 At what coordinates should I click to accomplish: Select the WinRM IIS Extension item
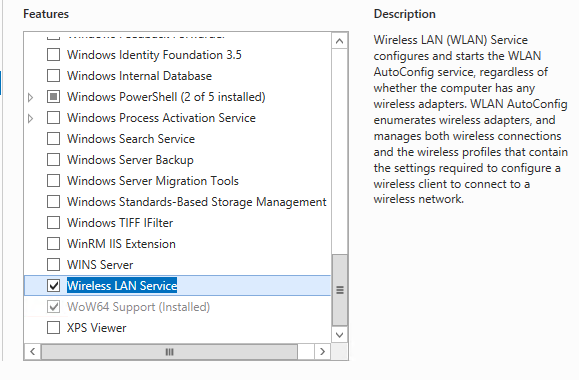[x=121, y=244]
